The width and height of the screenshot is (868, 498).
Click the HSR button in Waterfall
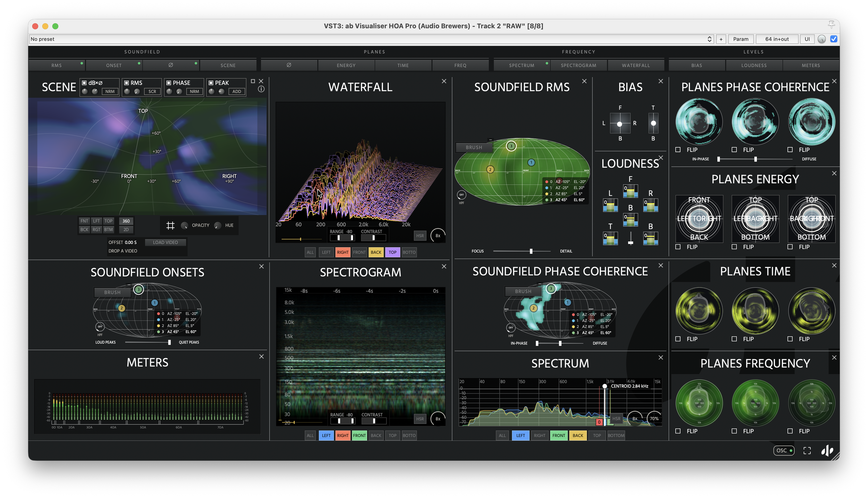click(x=420, y=236)
